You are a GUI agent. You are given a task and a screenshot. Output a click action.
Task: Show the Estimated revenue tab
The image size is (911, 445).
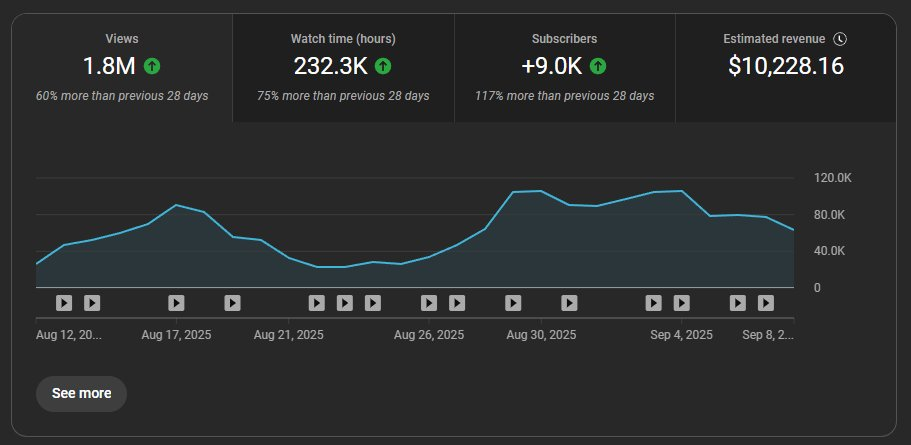pyautogui.click(x=786, y=68)
